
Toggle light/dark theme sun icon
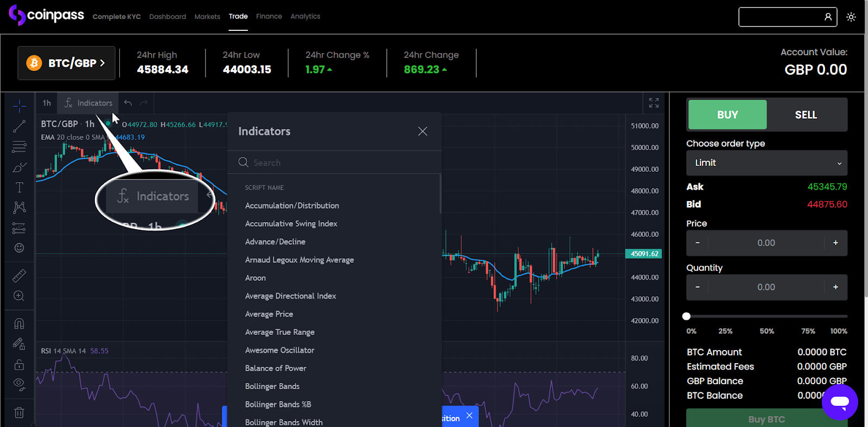(x=851, y=17)
